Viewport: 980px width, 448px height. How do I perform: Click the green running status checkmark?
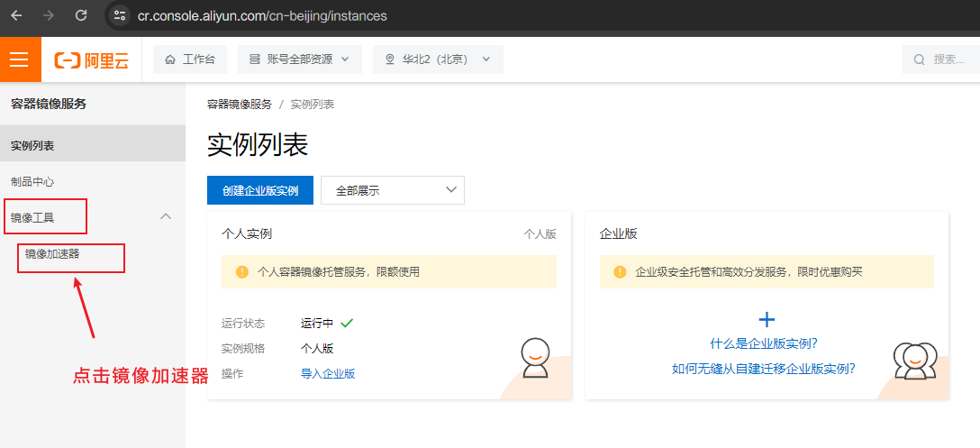(347, 324)
